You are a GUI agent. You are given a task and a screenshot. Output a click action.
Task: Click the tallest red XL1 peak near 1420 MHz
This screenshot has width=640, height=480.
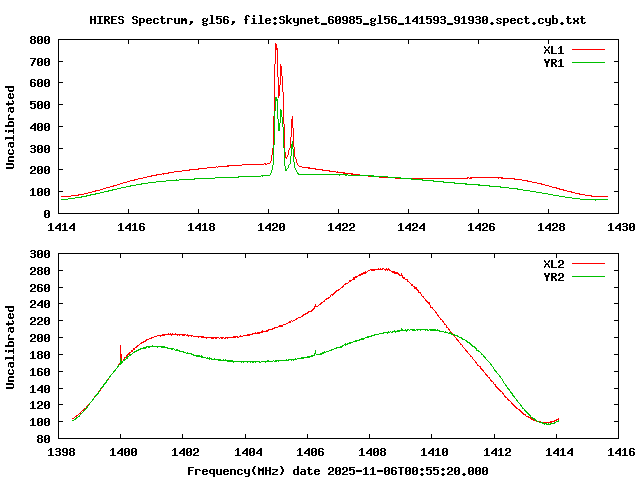[276, 44]
